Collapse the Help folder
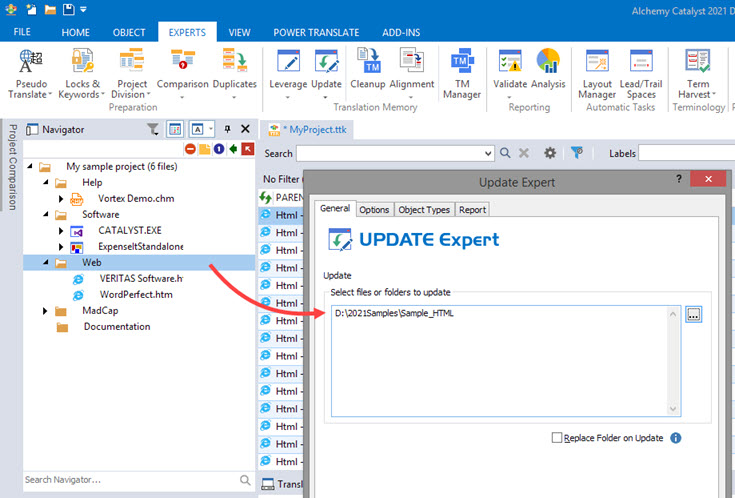The image size is (735, 498). click(x=46, y=182)
